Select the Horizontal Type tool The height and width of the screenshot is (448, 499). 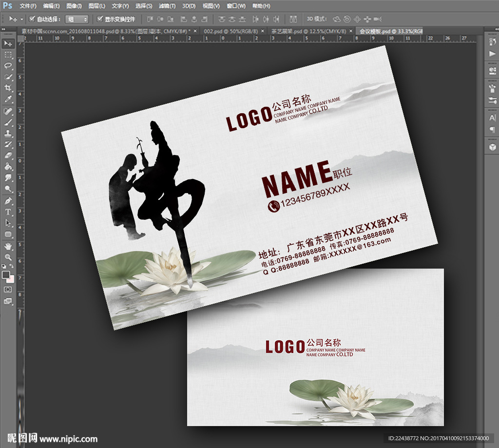coord(8,213)
